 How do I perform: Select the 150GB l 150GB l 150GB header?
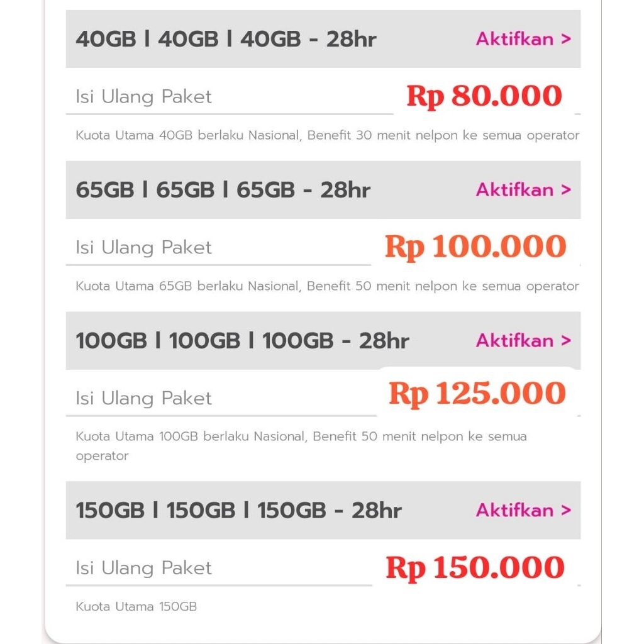coord(238,511)
